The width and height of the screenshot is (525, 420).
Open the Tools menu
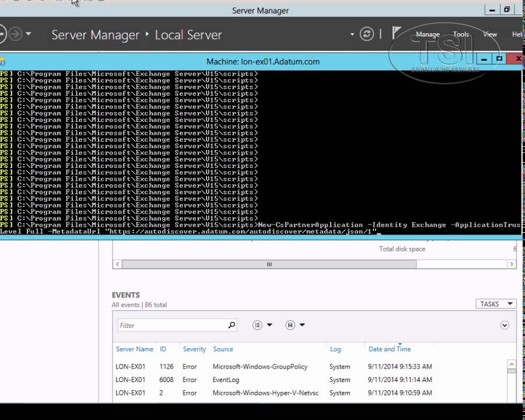coord(461,34)
